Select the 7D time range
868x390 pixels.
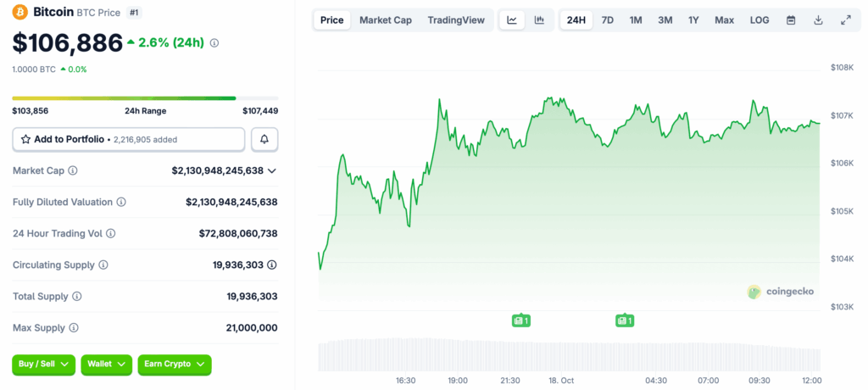point(607,20)
